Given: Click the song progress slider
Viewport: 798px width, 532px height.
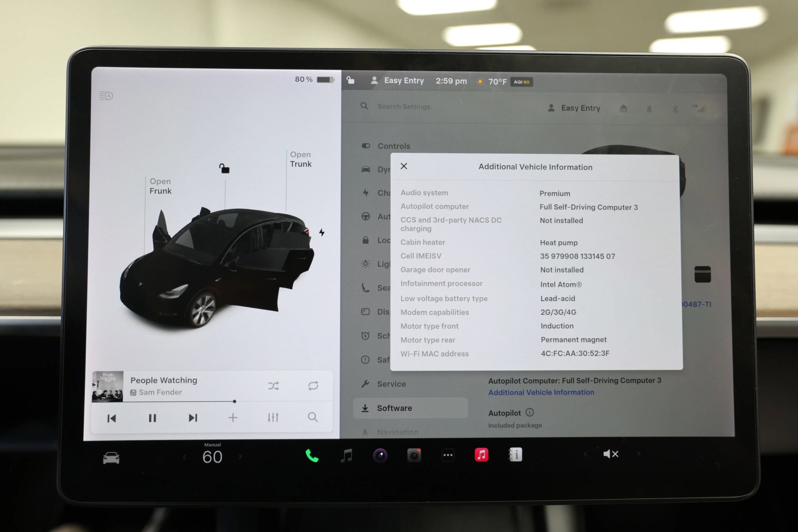Looking at the screenshot, I should tap(234, 401).
